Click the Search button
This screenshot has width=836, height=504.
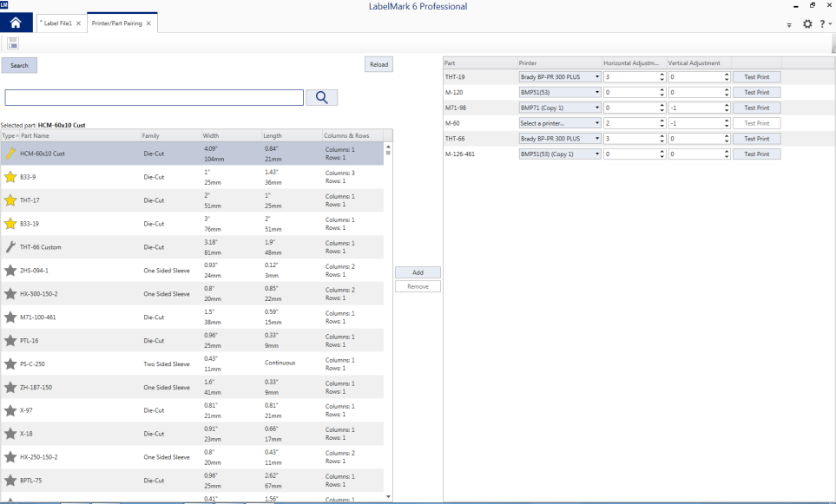click(x=19, y=66)
